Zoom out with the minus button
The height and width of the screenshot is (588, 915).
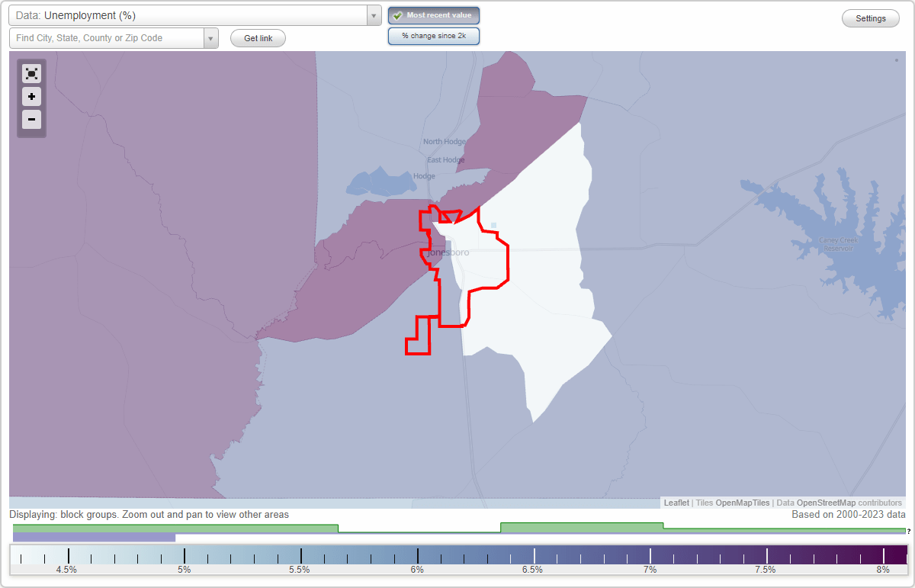pyautogui.click(x=31, y=119)
